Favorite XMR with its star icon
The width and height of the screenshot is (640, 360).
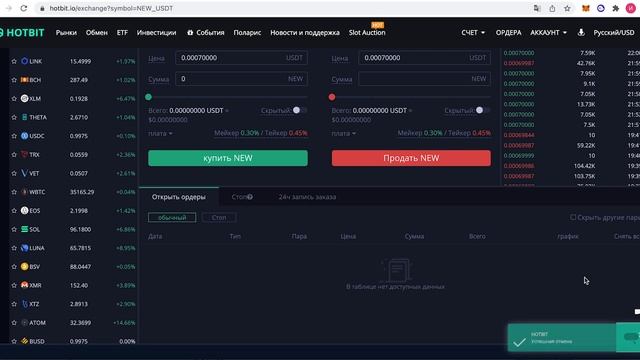(14, 285)
